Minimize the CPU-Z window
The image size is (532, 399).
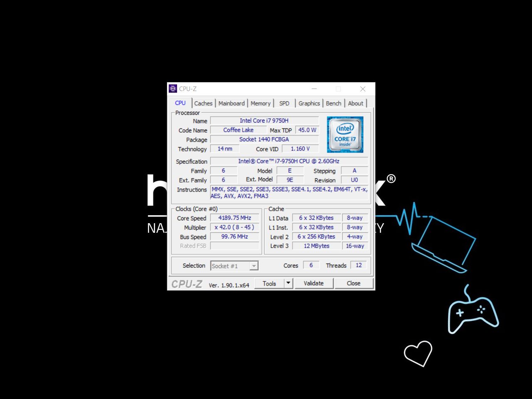314,89
